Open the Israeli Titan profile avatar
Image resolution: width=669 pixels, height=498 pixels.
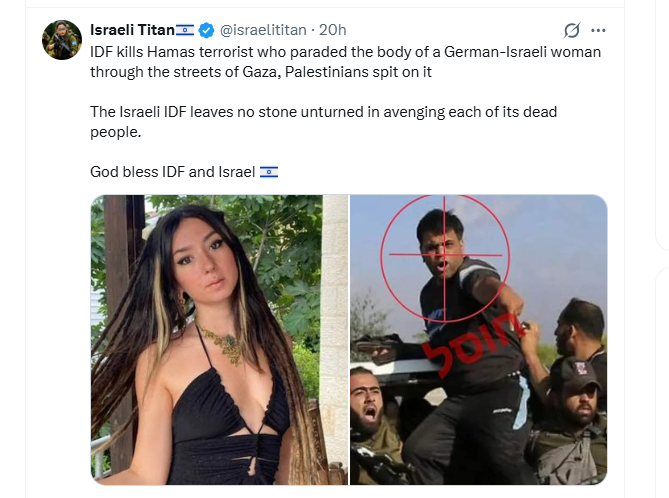click(x=61, y=39)
